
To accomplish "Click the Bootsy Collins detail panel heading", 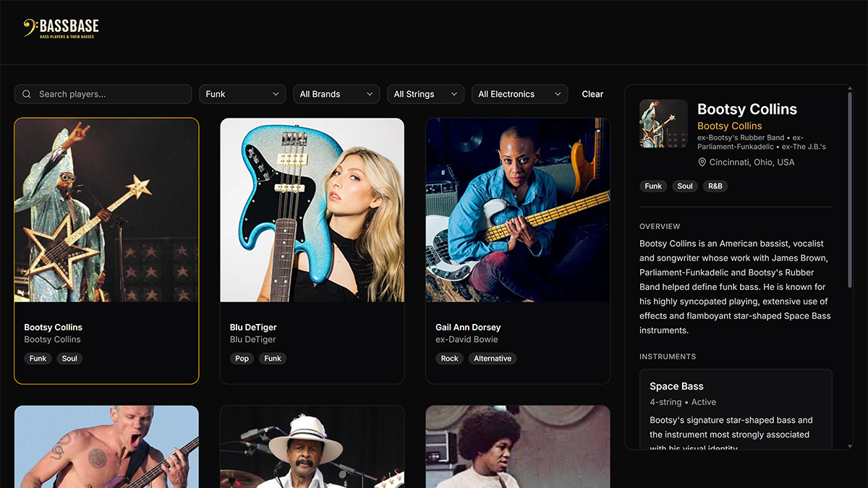I will [747, 109].
